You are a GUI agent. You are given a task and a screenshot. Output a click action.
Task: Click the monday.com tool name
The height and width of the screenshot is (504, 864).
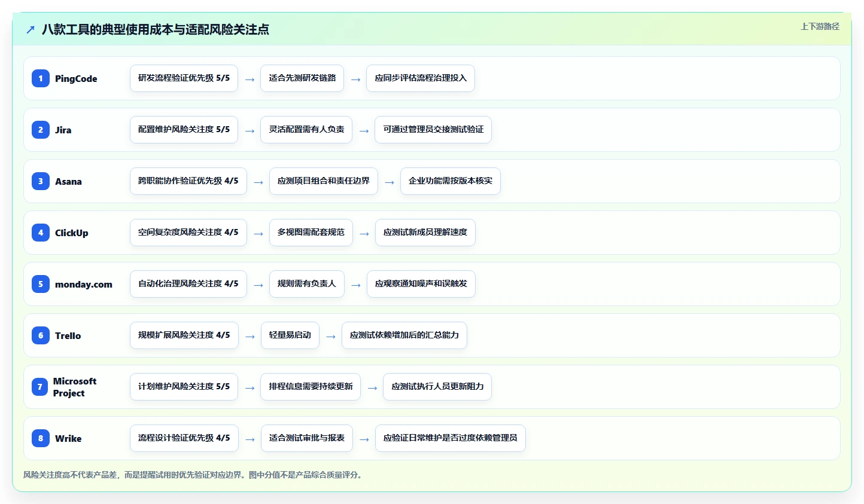(84, 284)
